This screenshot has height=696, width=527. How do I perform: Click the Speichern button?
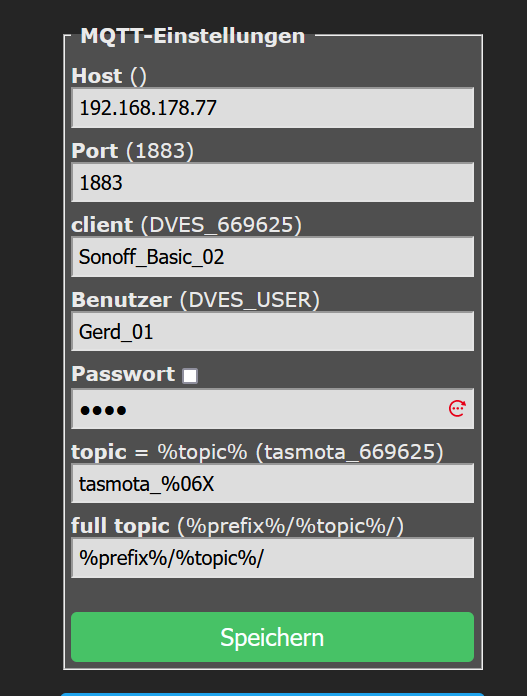click(x=272, y=637)
